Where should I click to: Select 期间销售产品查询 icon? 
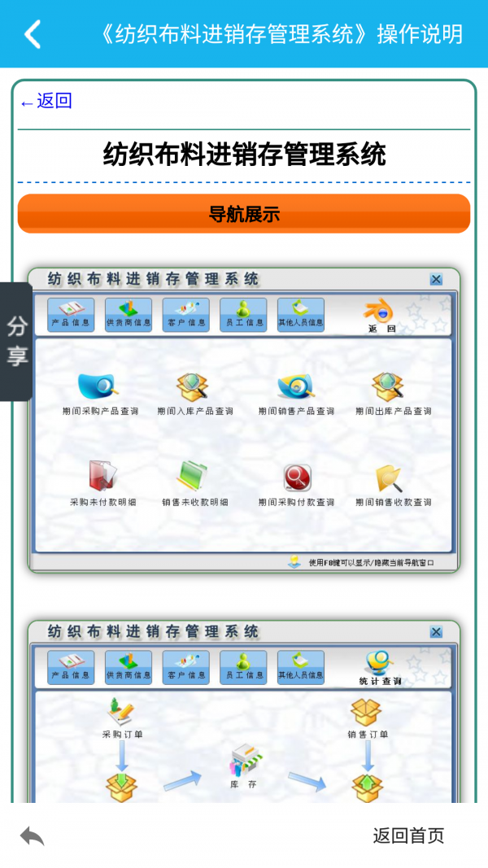tap(297, 395)
